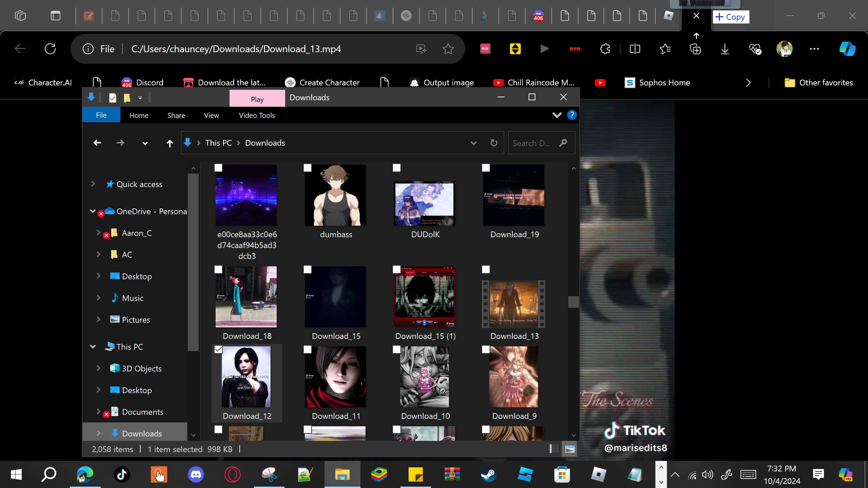The image size is (868, 488).
Task: Refresh the Downloads folder view
Action: [494, 143]
